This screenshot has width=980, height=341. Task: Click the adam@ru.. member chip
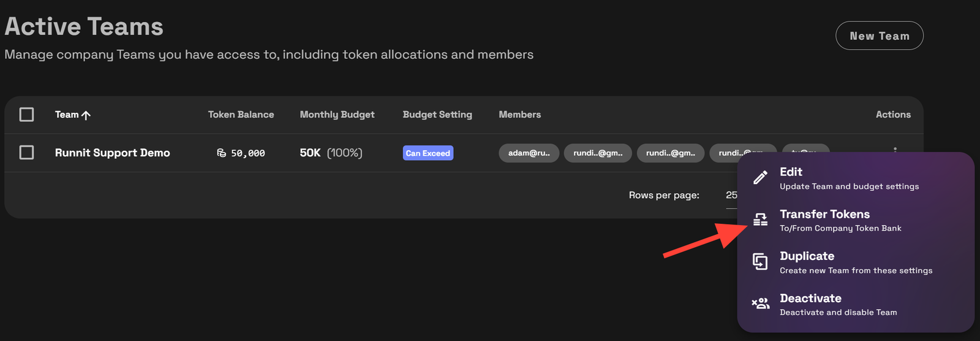click(529, 153)
